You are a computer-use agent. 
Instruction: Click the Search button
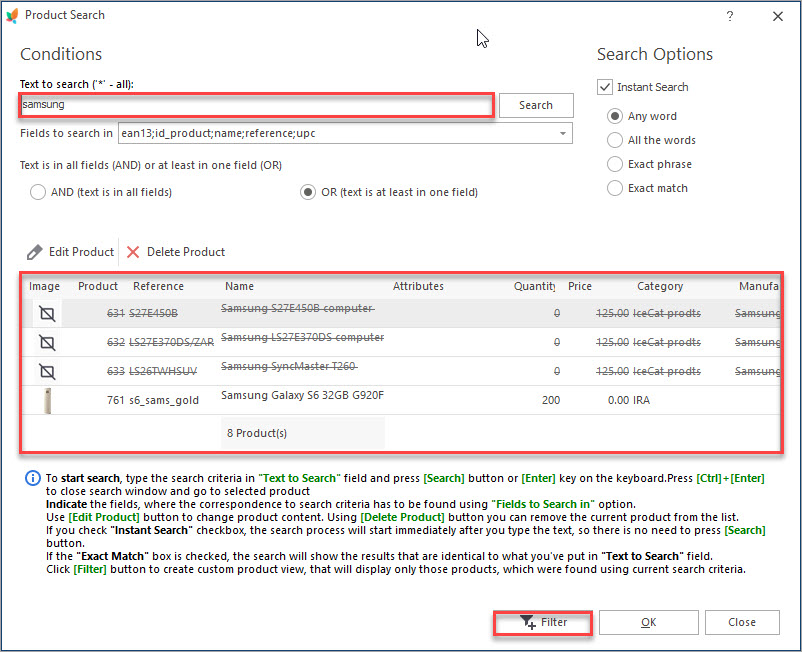(x=536, y=105)
